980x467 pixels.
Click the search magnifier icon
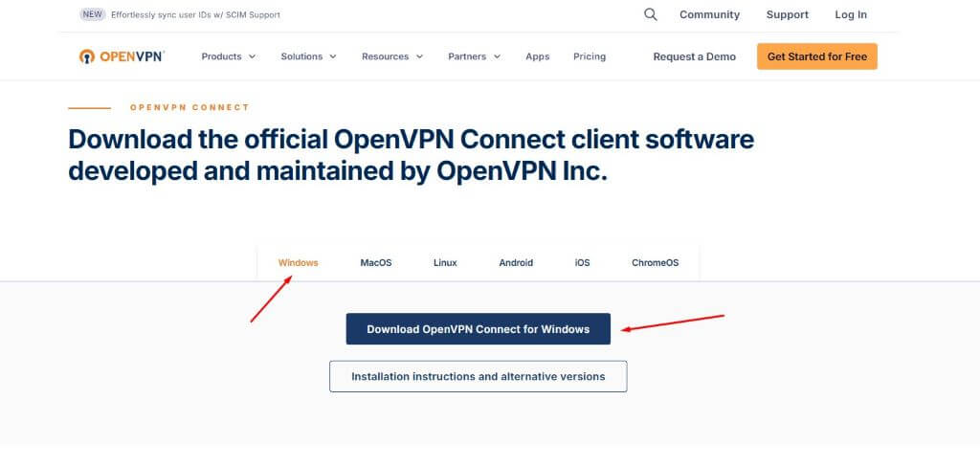click(651, 14)
